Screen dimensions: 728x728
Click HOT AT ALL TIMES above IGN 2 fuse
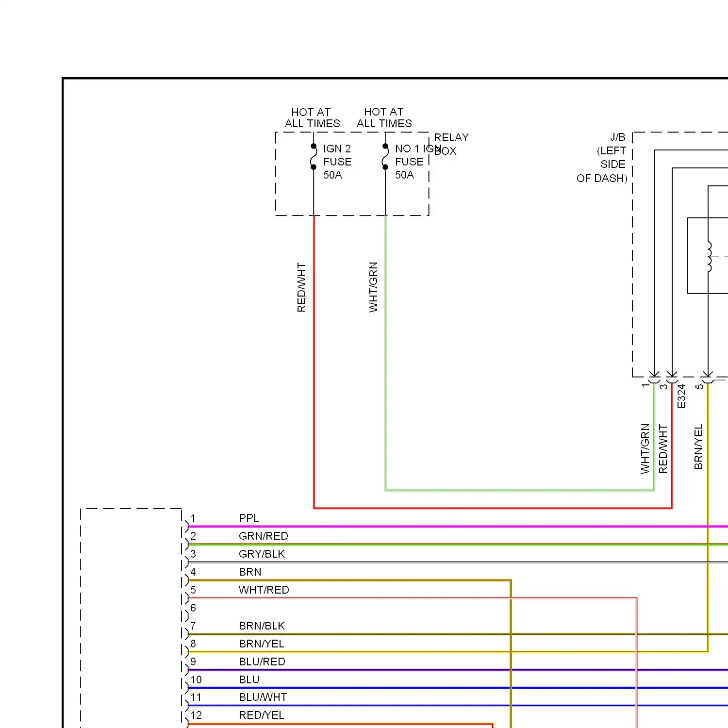[x=312, y=118]
